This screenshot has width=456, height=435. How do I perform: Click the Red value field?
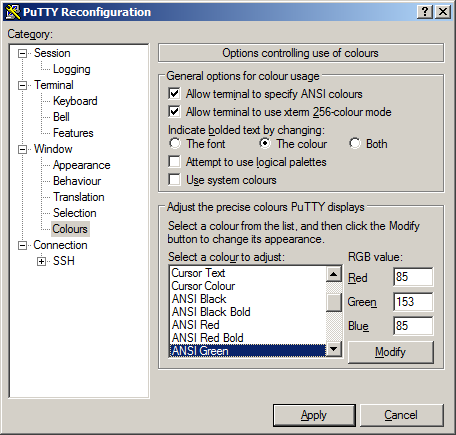click(x=413, y=277)
